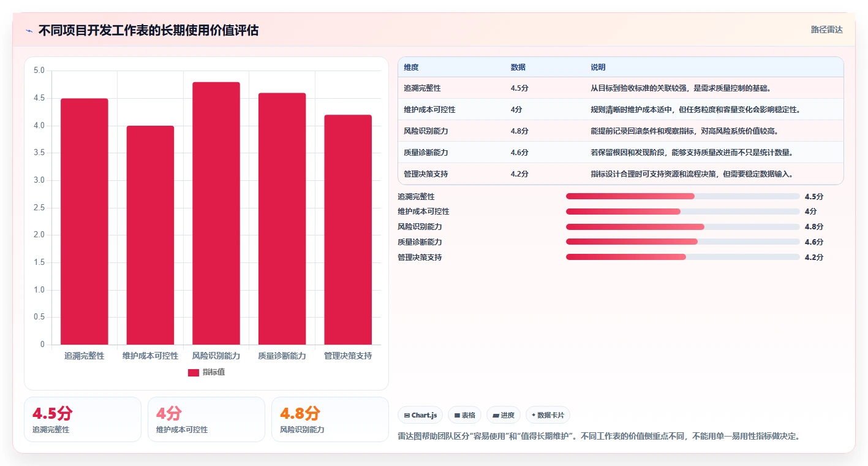Click the page title 不同项目开发工作表的长期使用价值评估
The image size is (868, 466).
click(x=148, y=31)
